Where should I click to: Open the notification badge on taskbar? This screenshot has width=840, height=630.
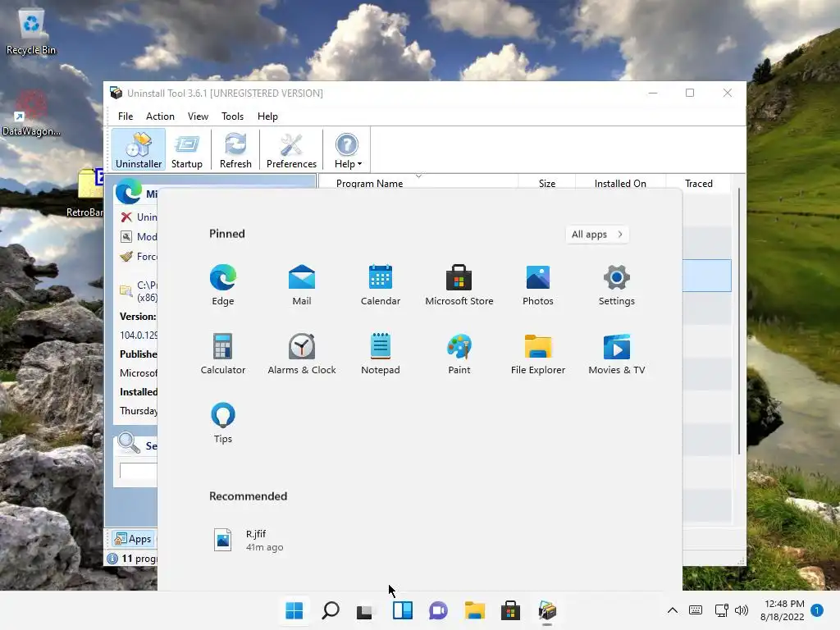click(x=817, y=610)
